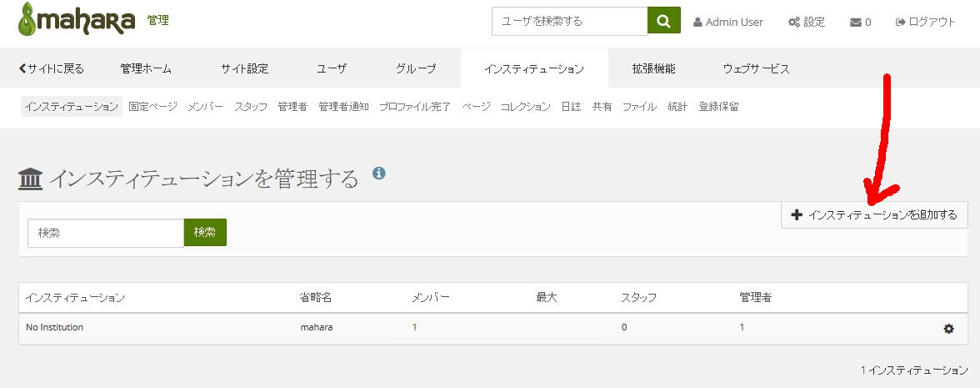
Task: Open the サイト設定 menu
Action: click(245, 68)
